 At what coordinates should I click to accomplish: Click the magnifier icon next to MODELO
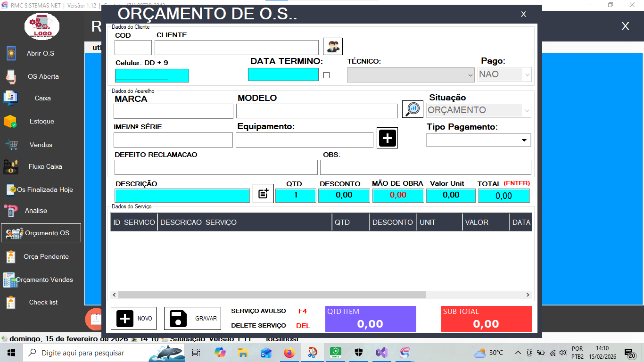(x=413, y=109)
